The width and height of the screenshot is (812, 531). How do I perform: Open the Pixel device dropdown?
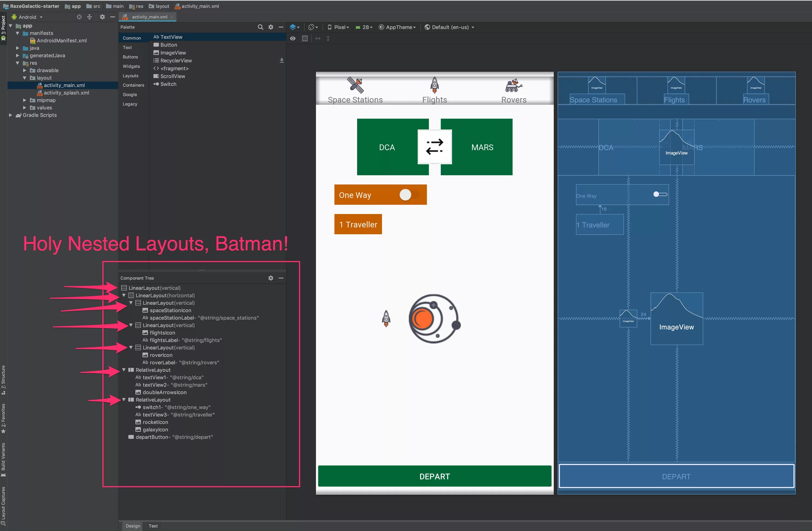pyautogui.click(x=338, y=27)
